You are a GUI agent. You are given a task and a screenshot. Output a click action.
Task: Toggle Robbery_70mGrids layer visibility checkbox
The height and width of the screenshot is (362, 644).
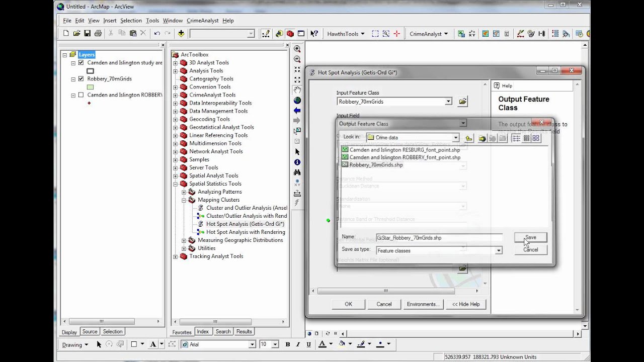[x=80, y=79]
